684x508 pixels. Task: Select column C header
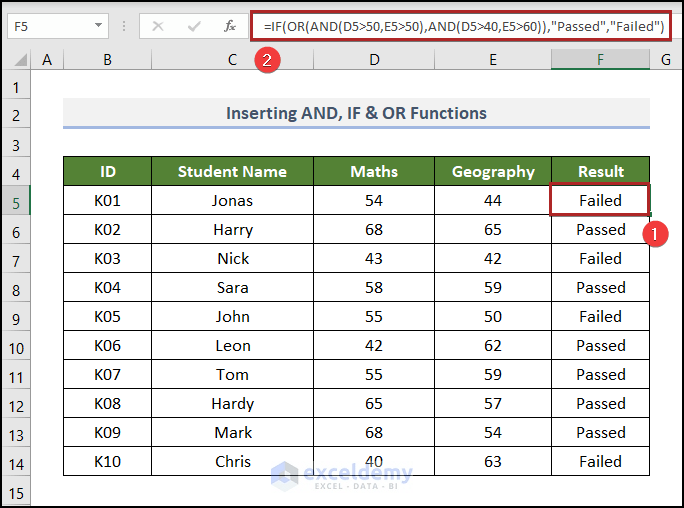(232, 60)
